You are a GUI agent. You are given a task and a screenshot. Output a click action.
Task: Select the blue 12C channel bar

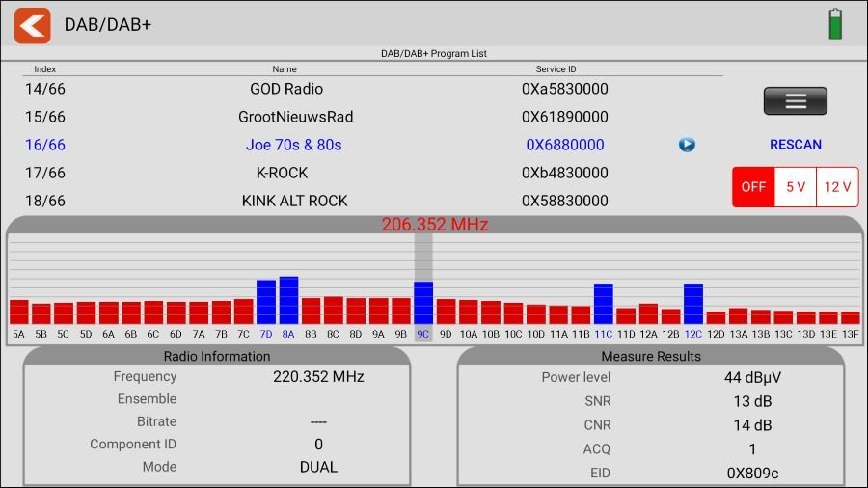pos(693,304)
